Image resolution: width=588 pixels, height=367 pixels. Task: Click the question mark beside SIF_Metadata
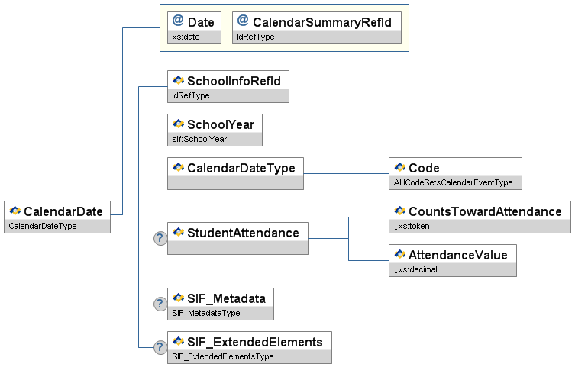point(160,304)
